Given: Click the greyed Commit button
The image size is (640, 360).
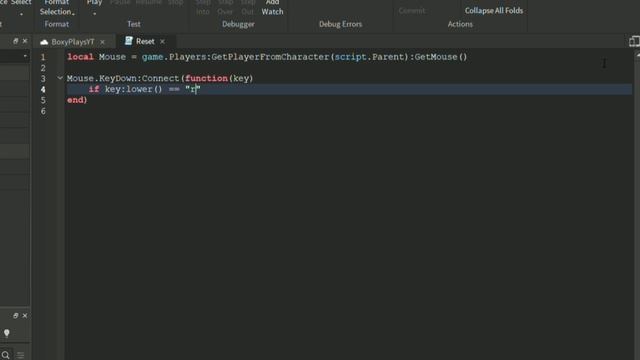Looking at the screenshot, I should point(412,11).
